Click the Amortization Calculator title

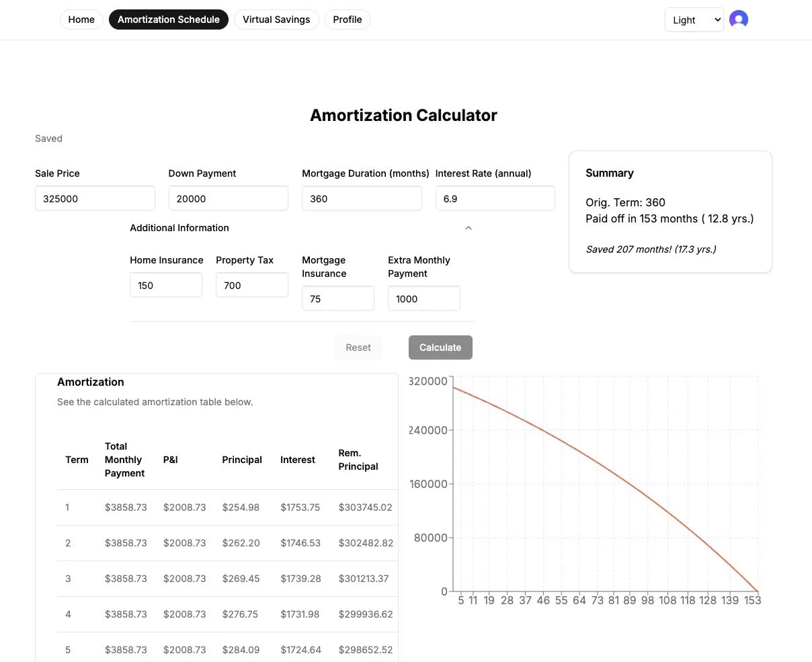(x=403, y=116)
